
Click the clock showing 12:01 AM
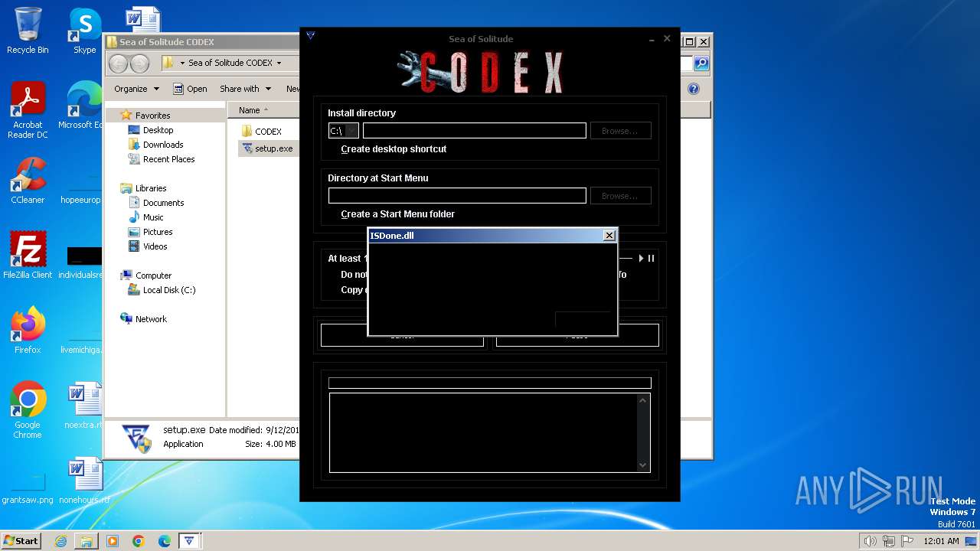tap(941, 541)
